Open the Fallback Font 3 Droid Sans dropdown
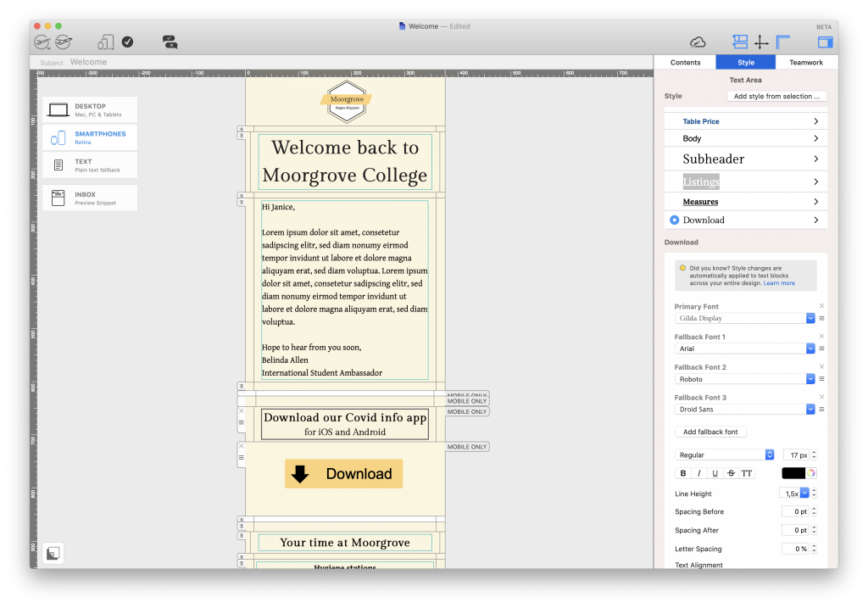 (744, 410)
